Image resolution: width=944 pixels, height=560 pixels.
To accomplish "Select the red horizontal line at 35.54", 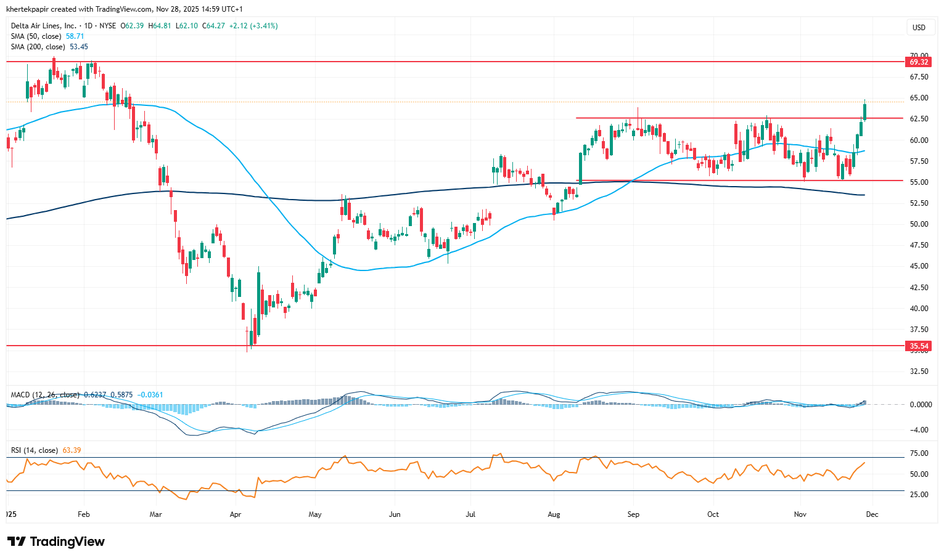I will pos(432,346).
